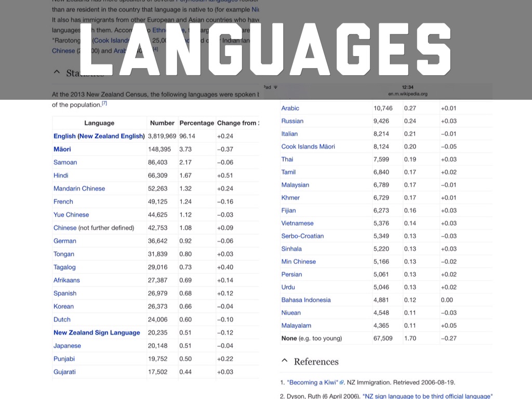The width and height of the screenshot is (532, 399).
Task: Click the Percentage column header
Action: click(x=196, y=123)
